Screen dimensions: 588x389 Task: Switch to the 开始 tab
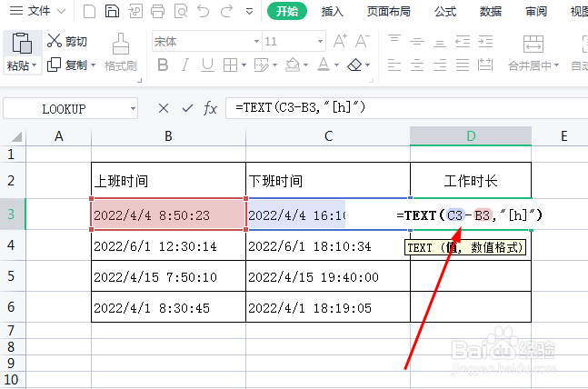287,11
